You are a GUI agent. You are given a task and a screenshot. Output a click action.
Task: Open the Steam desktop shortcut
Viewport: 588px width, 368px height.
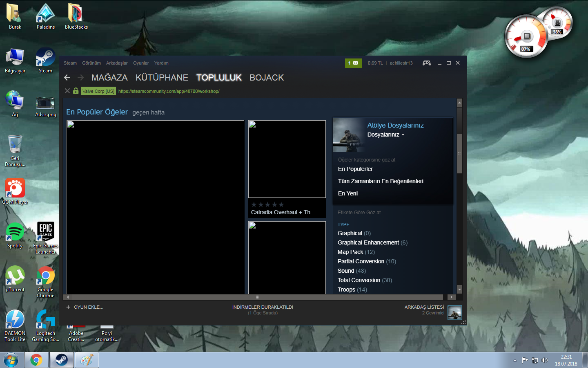coord(45,61)
